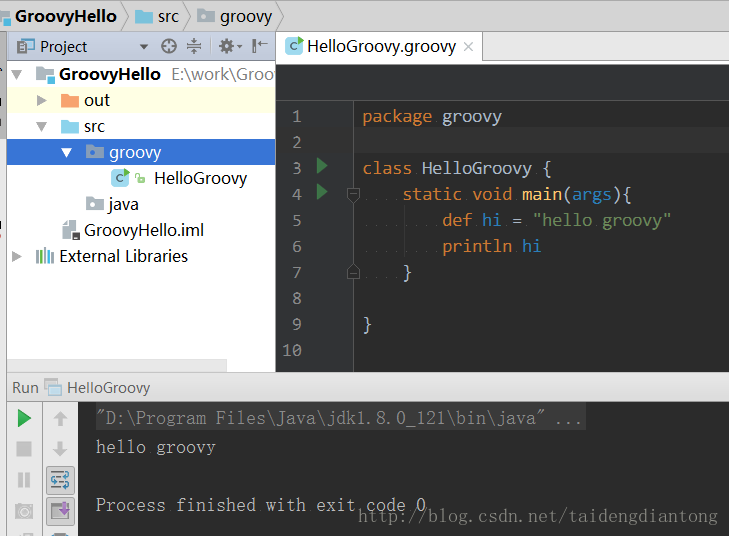Click the dump threads camera icon

[x=24, y=511]
